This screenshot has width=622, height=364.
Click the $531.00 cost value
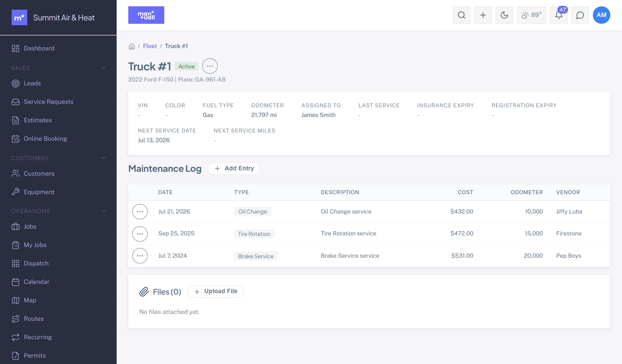pos(462,256)
